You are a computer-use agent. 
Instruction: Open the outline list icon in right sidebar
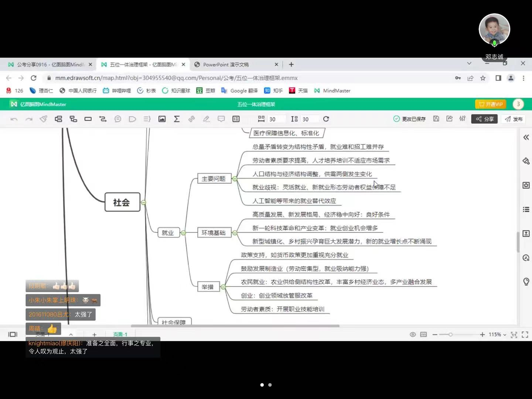(526, 209)
